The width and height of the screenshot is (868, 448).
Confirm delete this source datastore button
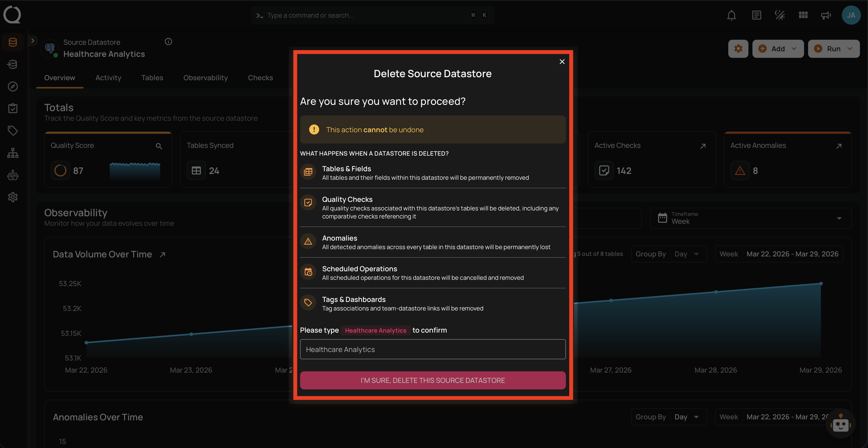pyautogui.click(x=433, y=380)
